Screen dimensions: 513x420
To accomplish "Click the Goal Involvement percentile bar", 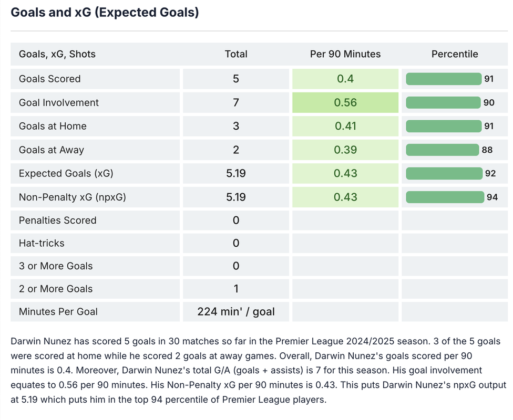I will (444, 102).
